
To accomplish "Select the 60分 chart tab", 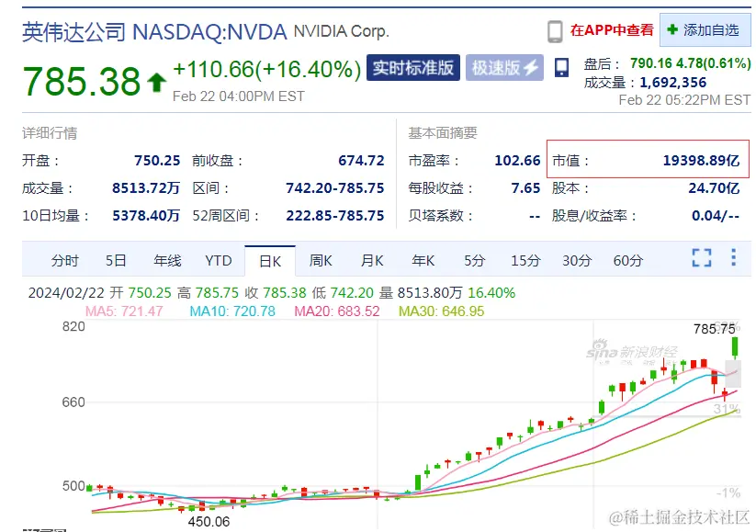I will coord(627,261).
